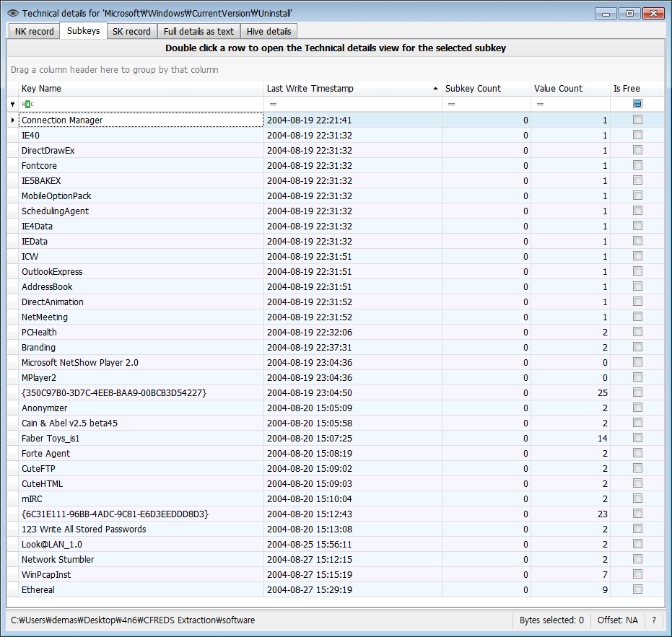Select 123 Write All Stored Passwords row

click(336, 529)
